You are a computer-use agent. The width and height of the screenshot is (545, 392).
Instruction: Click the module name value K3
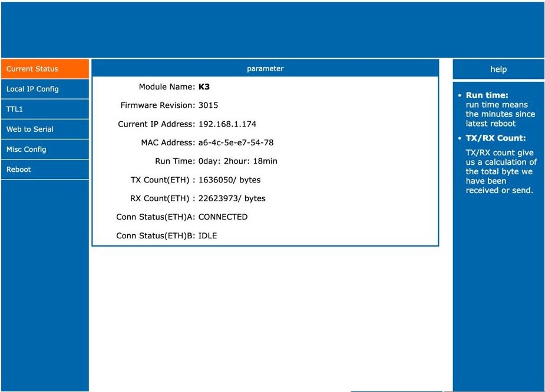coord(204,87)
